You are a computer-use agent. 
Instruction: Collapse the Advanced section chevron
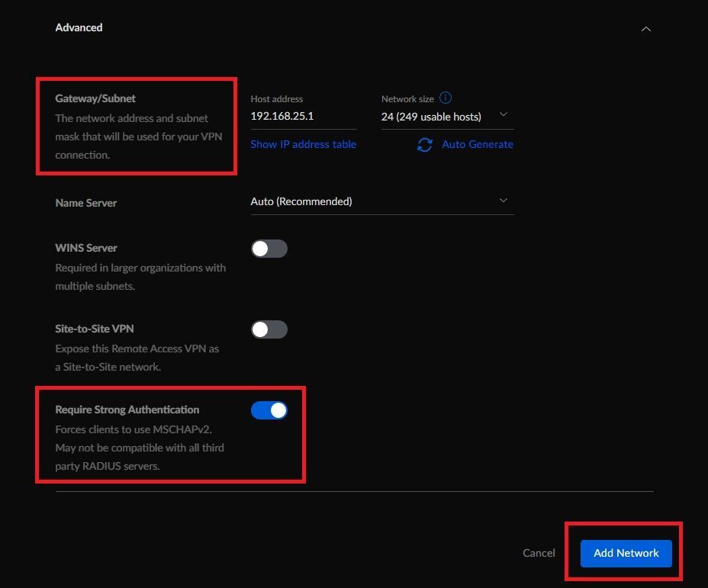pyautogui.click(x=645, y=29)
